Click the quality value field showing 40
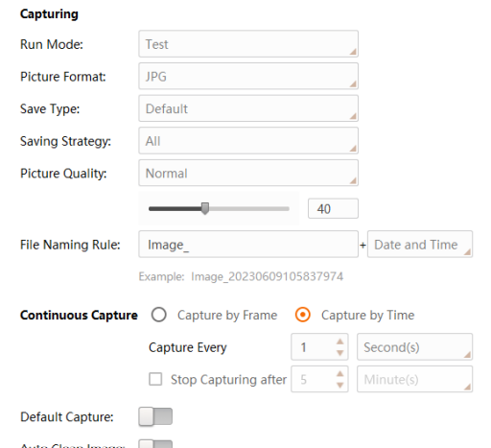This screenshot has height=448, width=491. pos(333,209)
